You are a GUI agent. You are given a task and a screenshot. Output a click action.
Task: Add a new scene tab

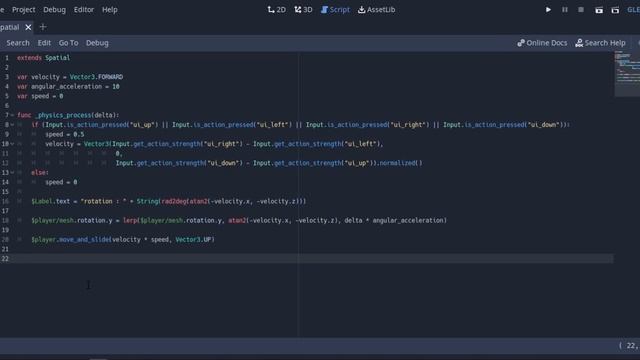tap(43, 27)
